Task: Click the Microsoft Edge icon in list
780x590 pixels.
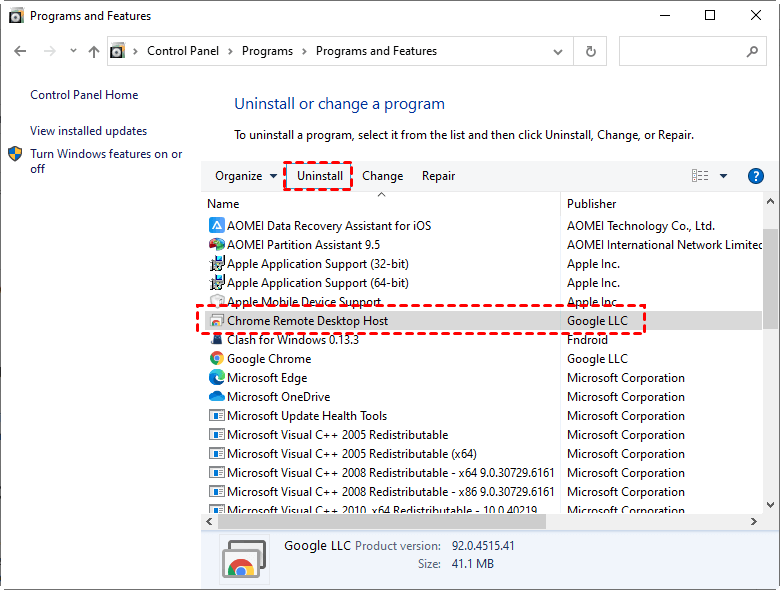Action: coord(217,378)
